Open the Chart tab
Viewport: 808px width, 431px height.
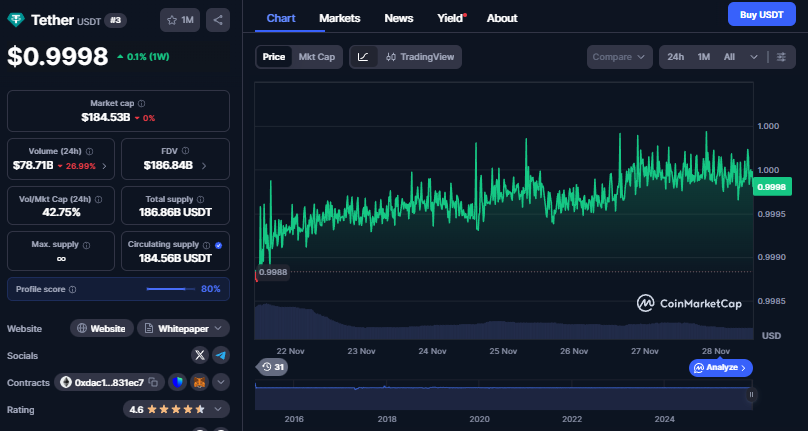coord(281,18)
